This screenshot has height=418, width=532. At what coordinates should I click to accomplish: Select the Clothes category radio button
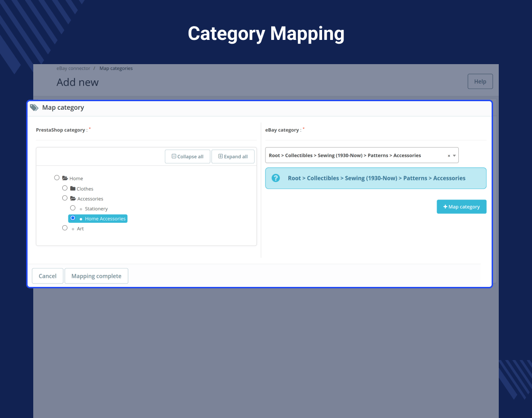pyautogui.click(x=65, y=188)
